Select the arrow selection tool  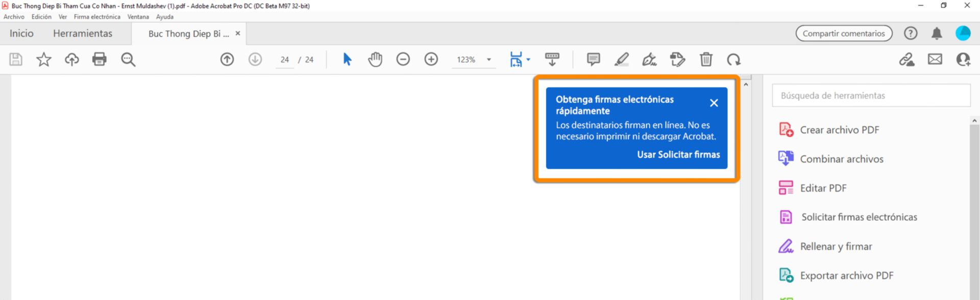[348, 59]
